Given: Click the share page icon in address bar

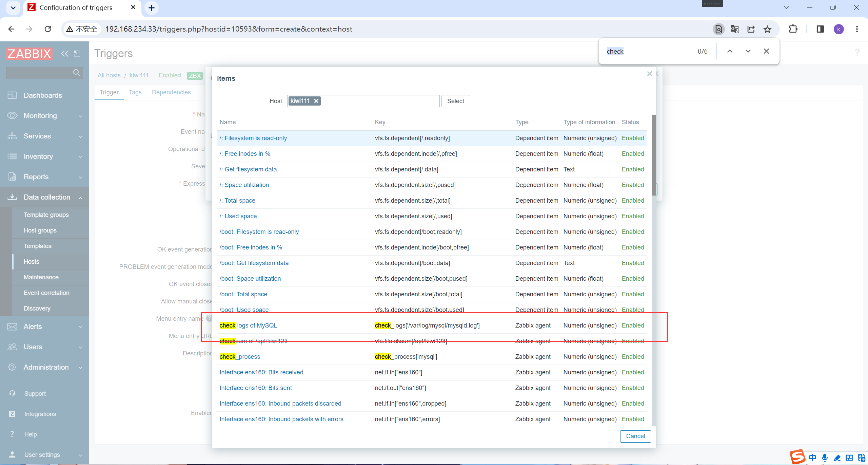Looking at the screenshot, I should 751,29.
